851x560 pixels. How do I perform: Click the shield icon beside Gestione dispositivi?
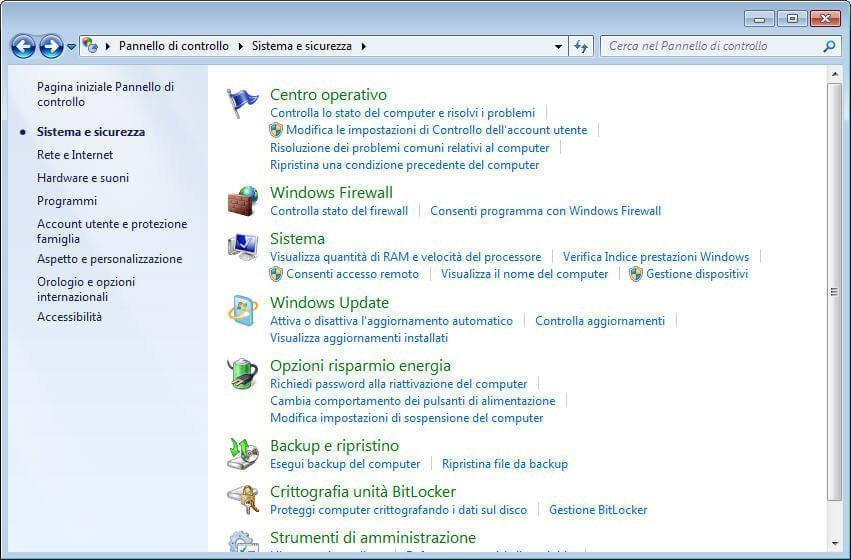tap(636, 274)
